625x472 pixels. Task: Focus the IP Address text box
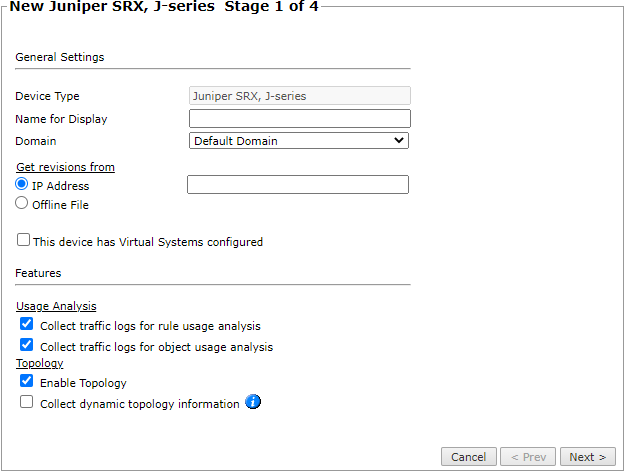point(297,185)
